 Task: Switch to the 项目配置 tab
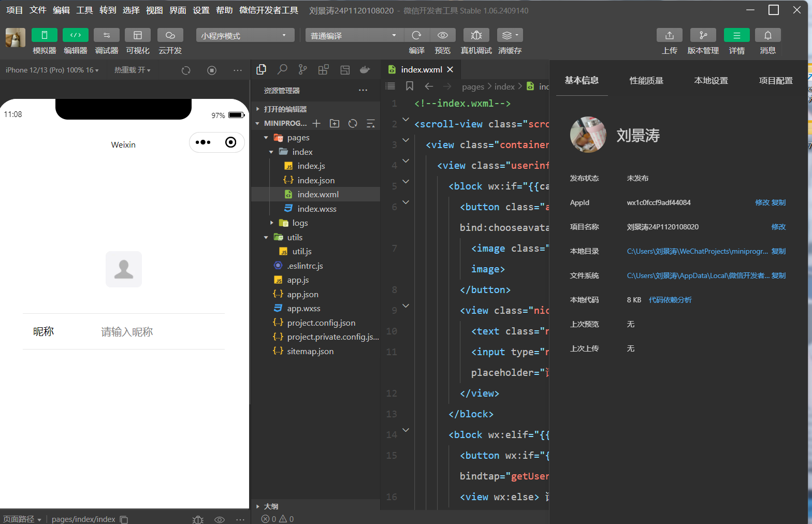pos(776,80)
